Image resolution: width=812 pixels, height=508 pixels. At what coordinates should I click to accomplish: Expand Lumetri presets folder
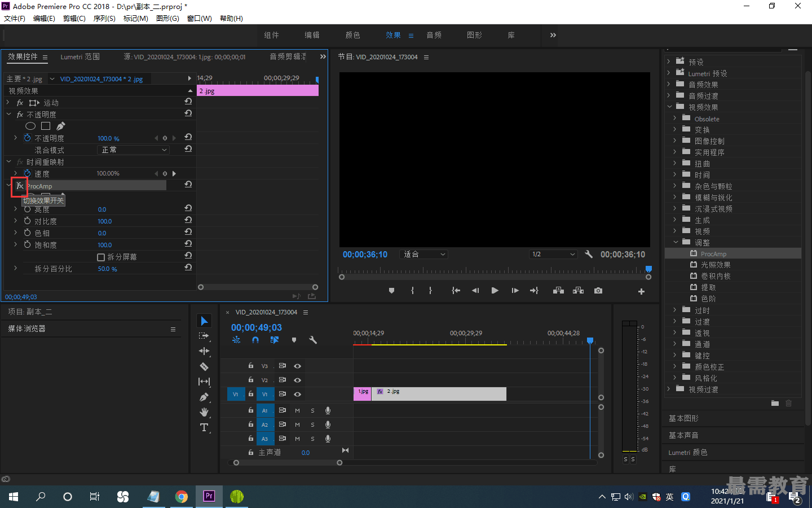pyautogui.click(x=669, y=73)
